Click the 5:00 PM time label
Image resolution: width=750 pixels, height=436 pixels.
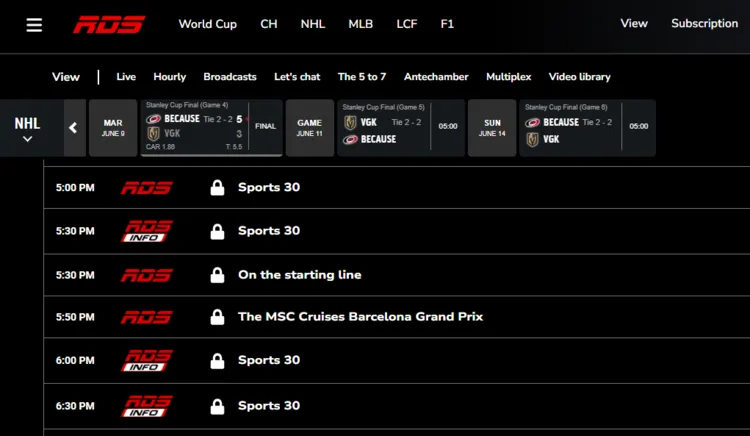click(75, 187)
